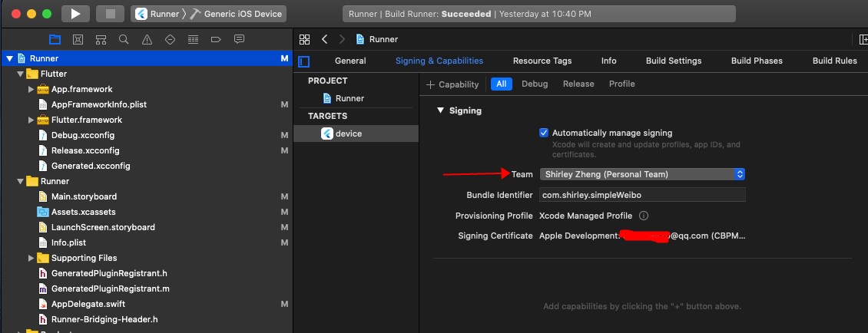Uncheck Automatically manage signing
868x333 pixels.
[544, 133]
